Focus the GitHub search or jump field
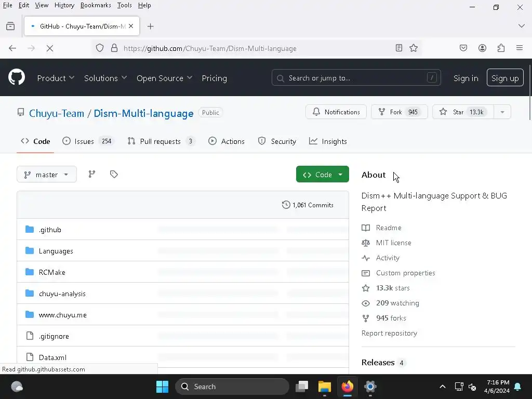The width and height of the screenshot is (532, 399). coord(356,78)
